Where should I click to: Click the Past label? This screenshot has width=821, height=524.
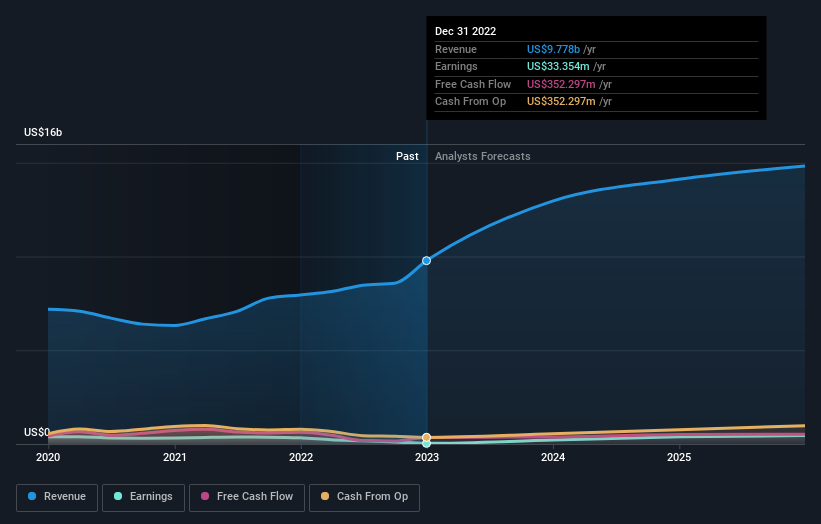(x=407, y=156)
